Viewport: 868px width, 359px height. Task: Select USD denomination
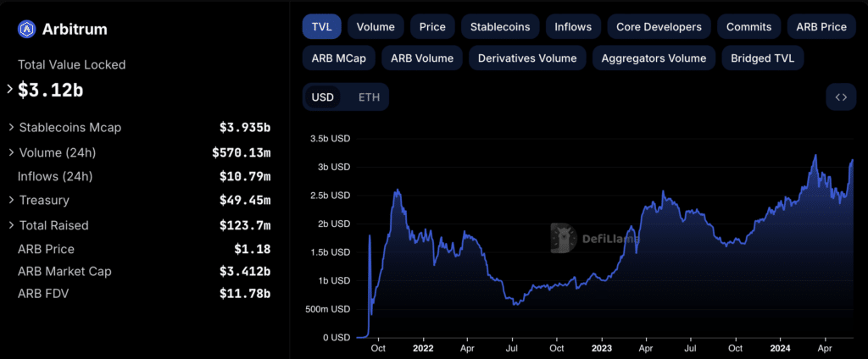point(323,97)
